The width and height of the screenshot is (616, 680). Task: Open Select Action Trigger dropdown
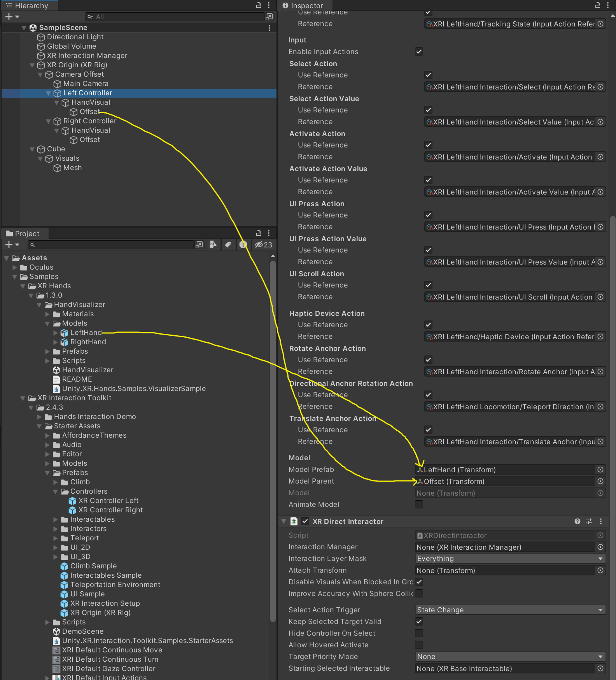point(510,610)
